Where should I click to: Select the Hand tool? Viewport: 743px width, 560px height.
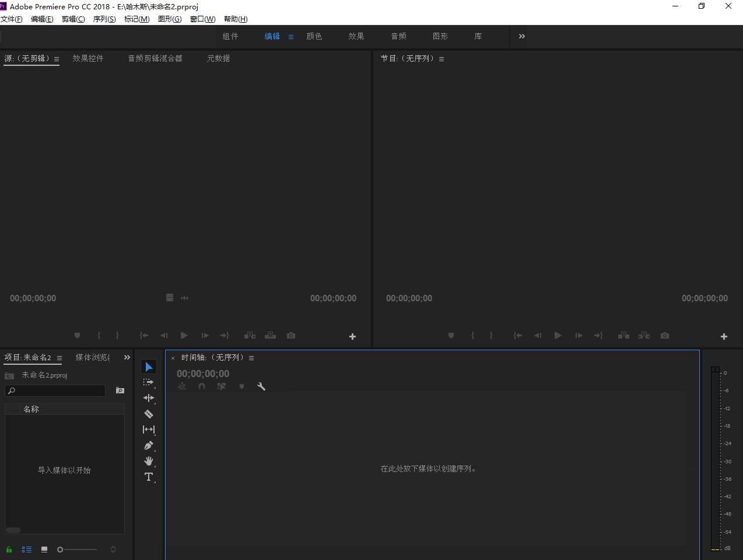(149, 461)
